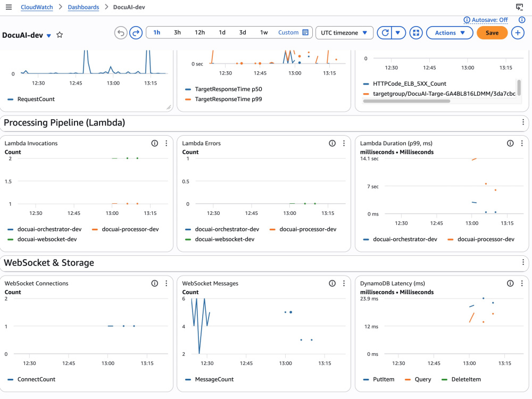Open WebSocket Connections widget actions menu
Screen dimensions: 532x399
[166, 284]
